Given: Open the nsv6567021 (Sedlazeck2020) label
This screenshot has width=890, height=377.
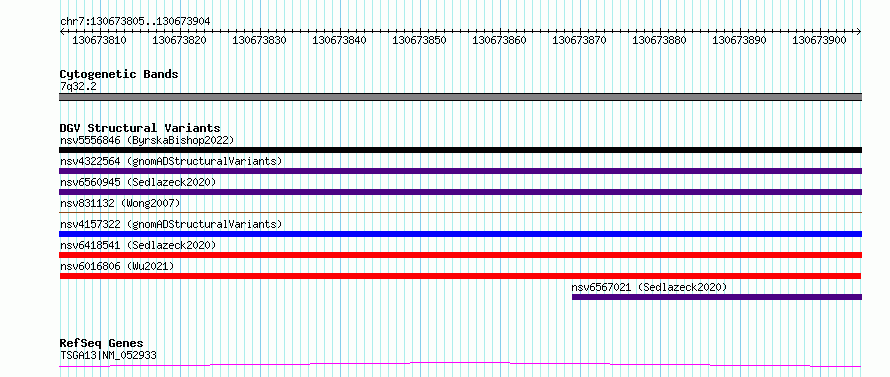Looking at the screenshot, I should [649, 287].
